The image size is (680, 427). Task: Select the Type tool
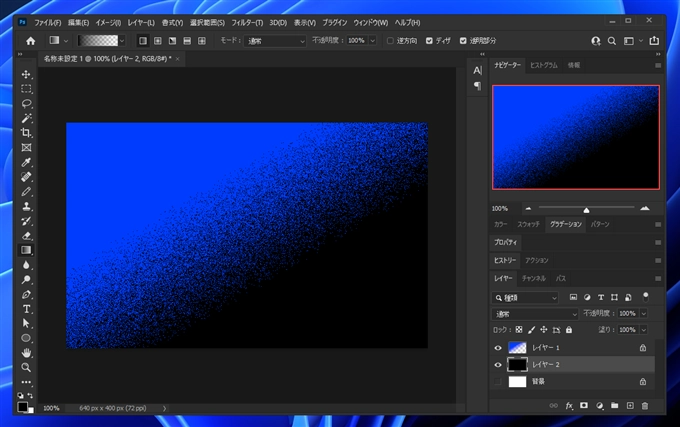[27, 309]
